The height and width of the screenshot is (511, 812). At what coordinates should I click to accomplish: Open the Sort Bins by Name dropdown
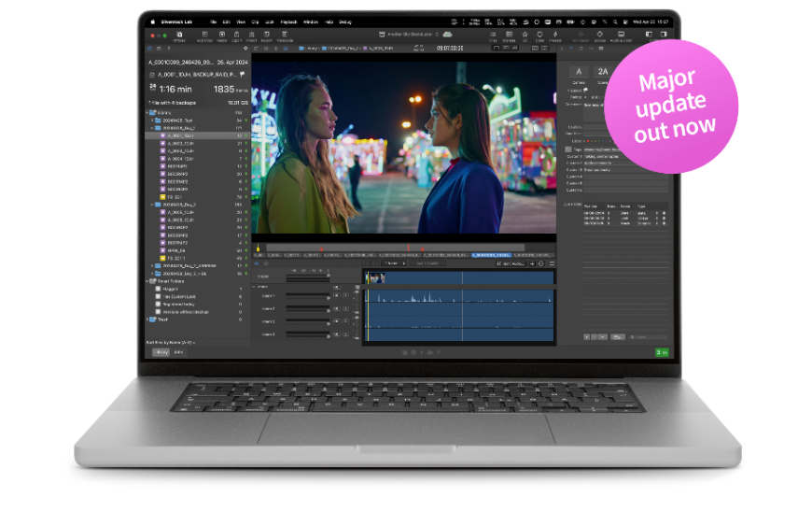pos(170,343)
